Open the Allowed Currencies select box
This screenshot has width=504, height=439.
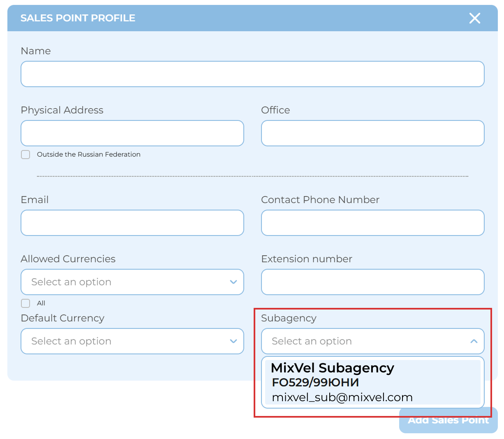(x=123, y=282)
